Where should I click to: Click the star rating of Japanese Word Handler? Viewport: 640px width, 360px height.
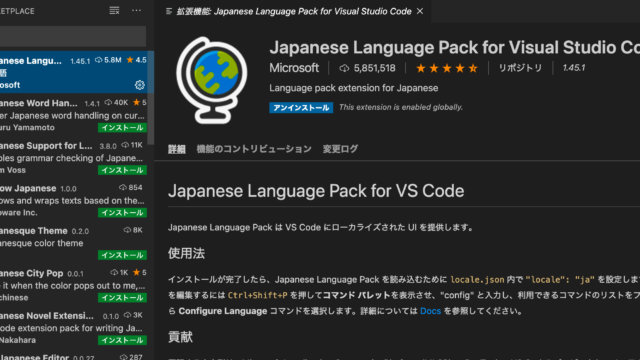pos(139,102)
